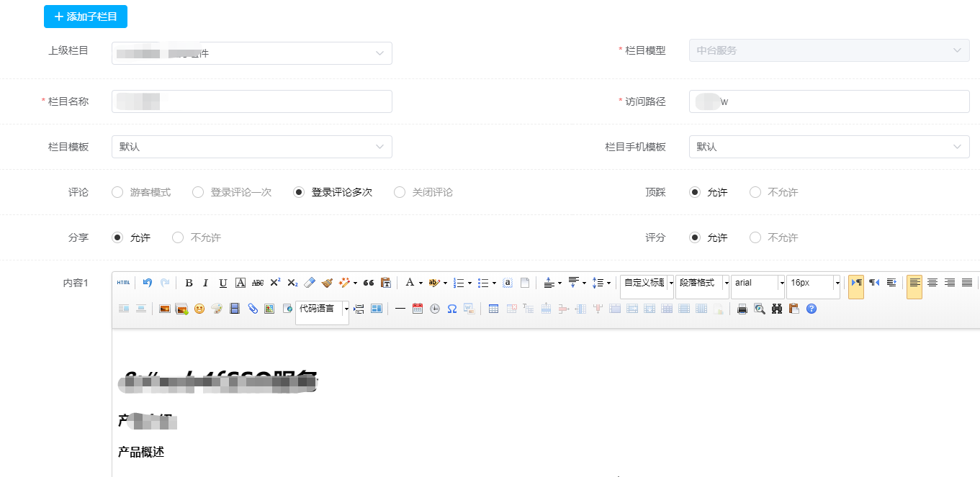Set text as subscript
Image resolution: width=980 pixels, height=477 pixels.
(x=292, y=283)
